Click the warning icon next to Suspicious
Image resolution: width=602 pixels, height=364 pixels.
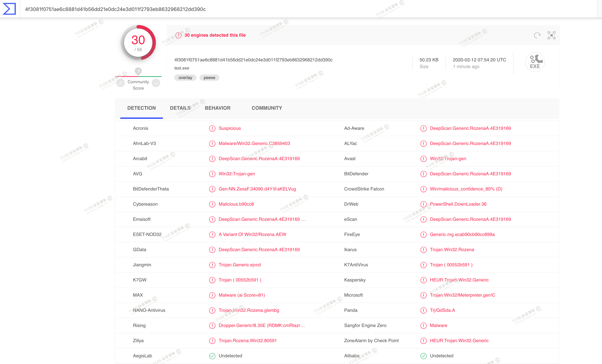click(212, 128)
